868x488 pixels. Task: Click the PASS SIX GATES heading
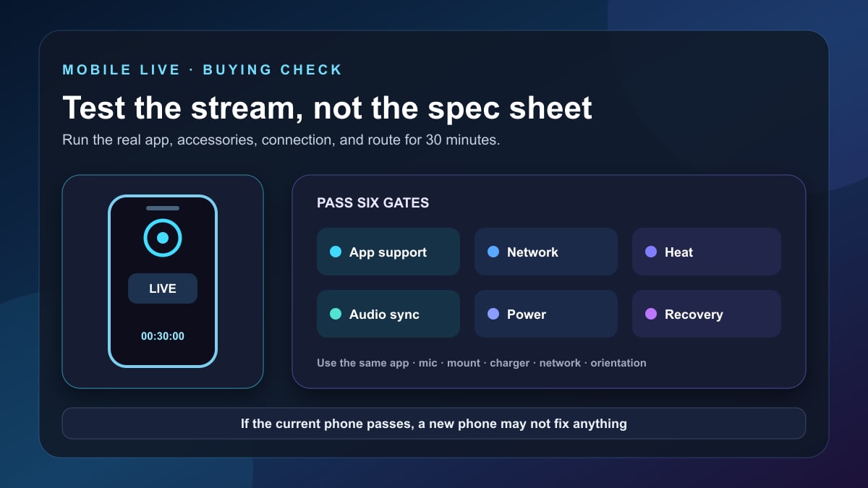coord(373,203)
